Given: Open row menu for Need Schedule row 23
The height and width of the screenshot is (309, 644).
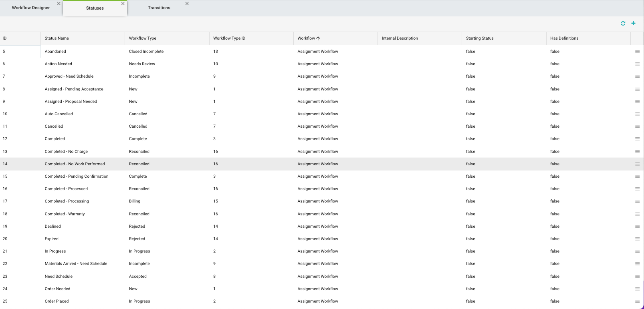Looking at the screenshot, I should tap(637, 277).
